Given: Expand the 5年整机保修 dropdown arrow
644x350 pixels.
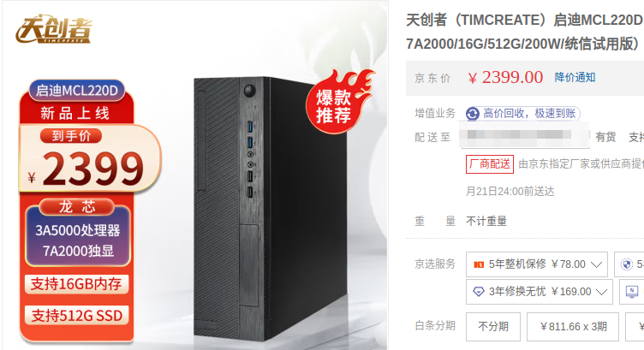Looking at the screenshot, I should coord(596,264).
